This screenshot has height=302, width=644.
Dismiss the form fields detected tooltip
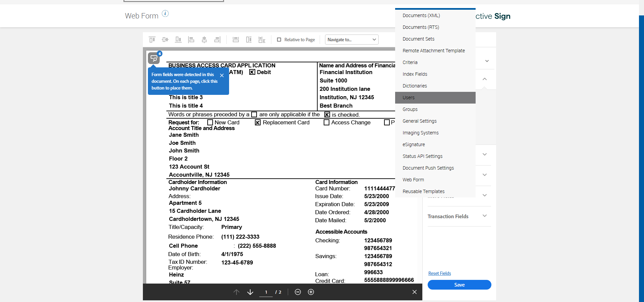(x=222, y=75)
